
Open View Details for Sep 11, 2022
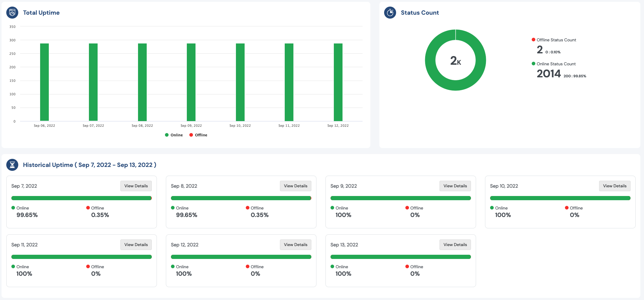(136, 245)
